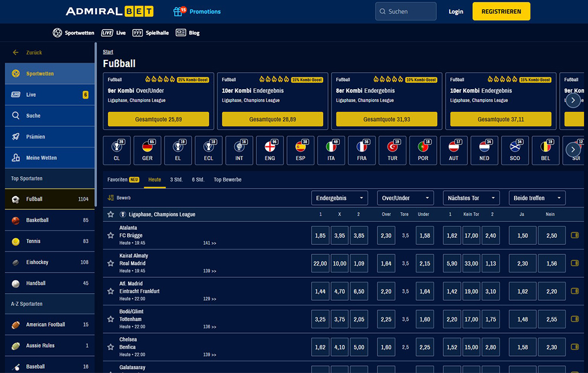Expand the Over/Under market dropdown
This screenshot has height=373, width=588.
point(405,198)
